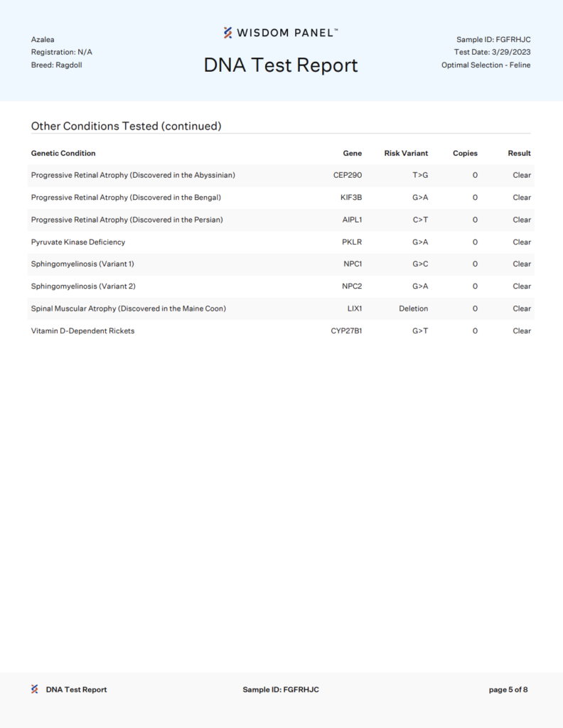This screenshot has height=728, width=563.
Task: Select the C>T risk variant value
Action: [421, 220]
